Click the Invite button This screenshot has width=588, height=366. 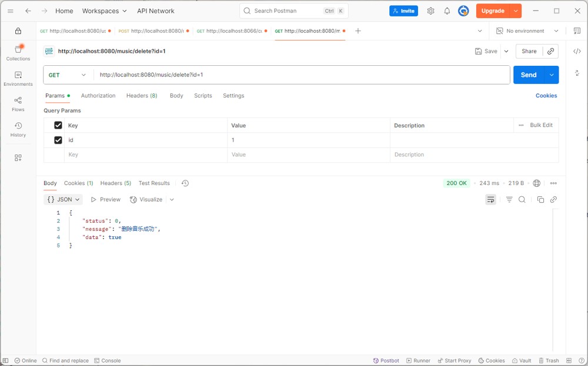click(403, 11)
